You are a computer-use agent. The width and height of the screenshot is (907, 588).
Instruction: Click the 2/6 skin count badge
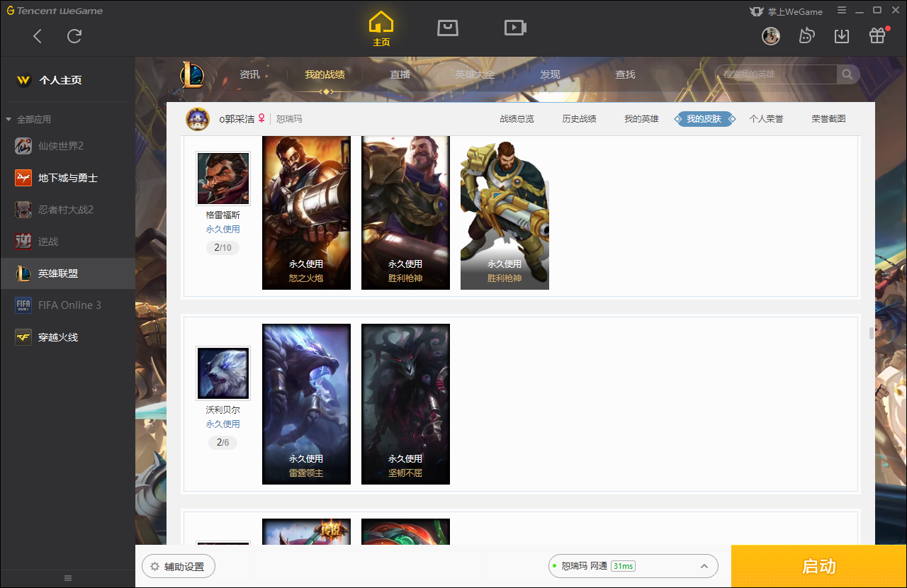click(x=222, y=443)
